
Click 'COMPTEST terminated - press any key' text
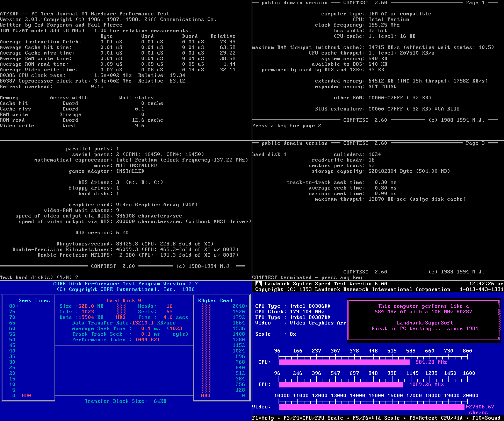coord(307,277)
